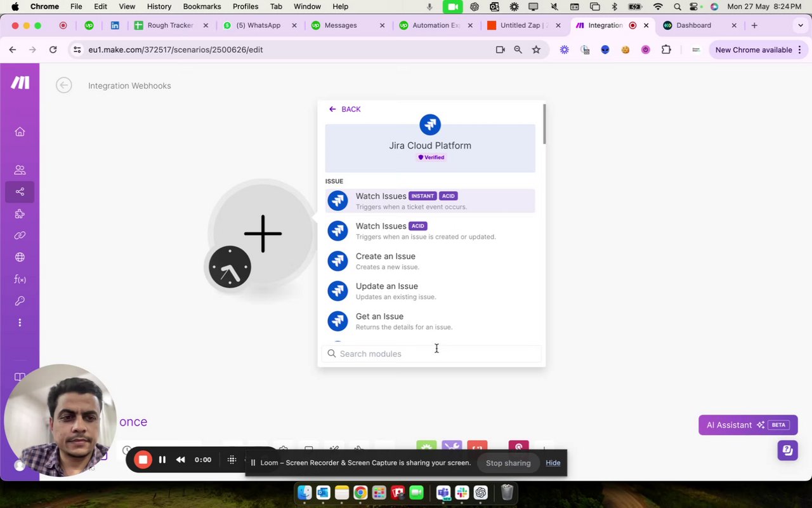The image size is (812, 508).
Task: Open the Chrome extensions puzzle icon
Action: pyautogui.click(x=666, y=50)
